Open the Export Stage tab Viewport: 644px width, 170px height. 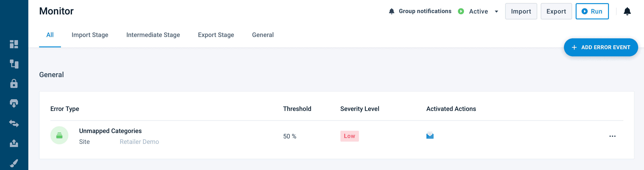[216, 35]
